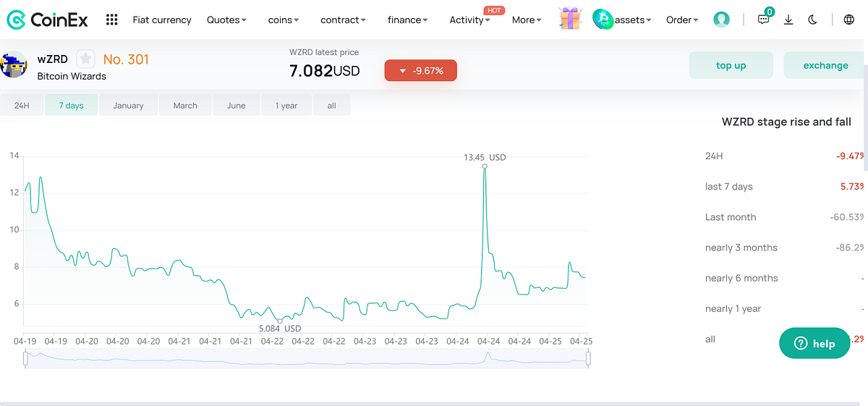This screenshot has width=868, height=406.
Task: Expand the Quotes dropdown
Action: point(226,20)
